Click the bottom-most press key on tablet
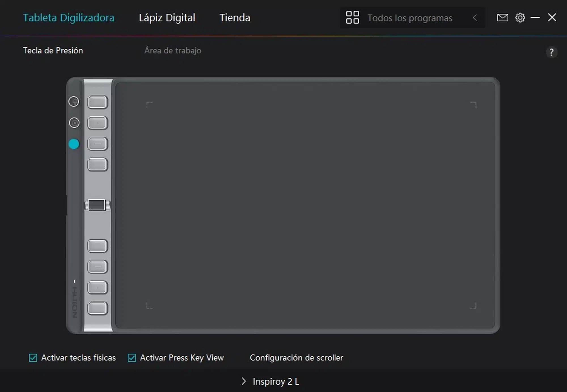 pos(97,308)
